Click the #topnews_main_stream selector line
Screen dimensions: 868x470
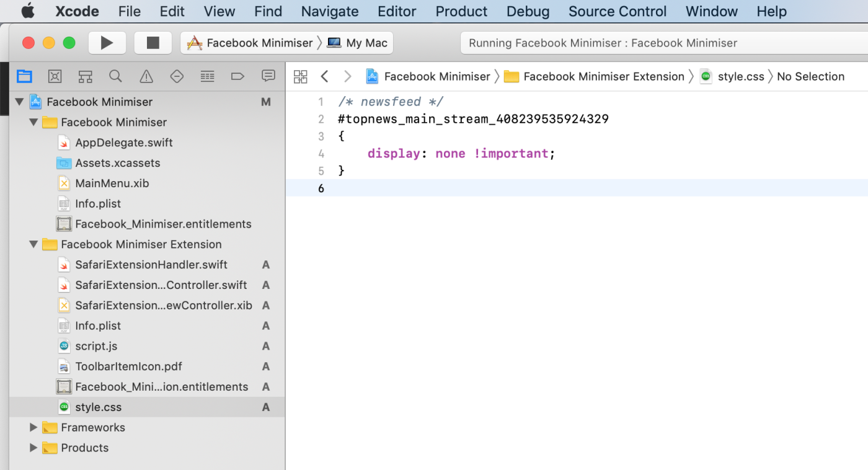(474, 118)
